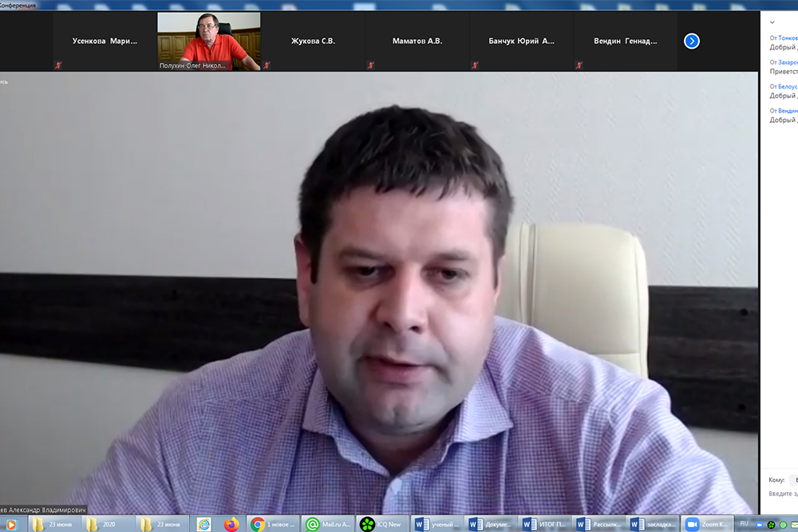Open first 23 июня folder in taskbar
This screenshot has width=798, height=532.
(54, 524)
